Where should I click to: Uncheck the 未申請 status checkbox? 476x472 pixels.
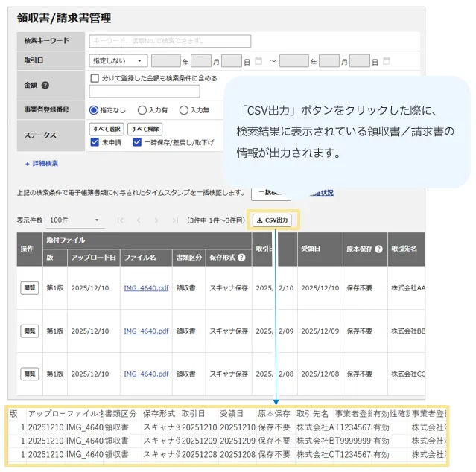pos(95,142)
